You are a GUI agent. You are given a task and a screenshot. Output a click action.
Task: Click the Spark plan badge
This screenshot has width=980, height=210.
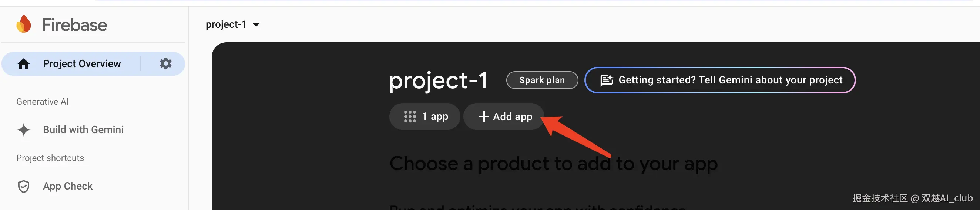[542, 81]
